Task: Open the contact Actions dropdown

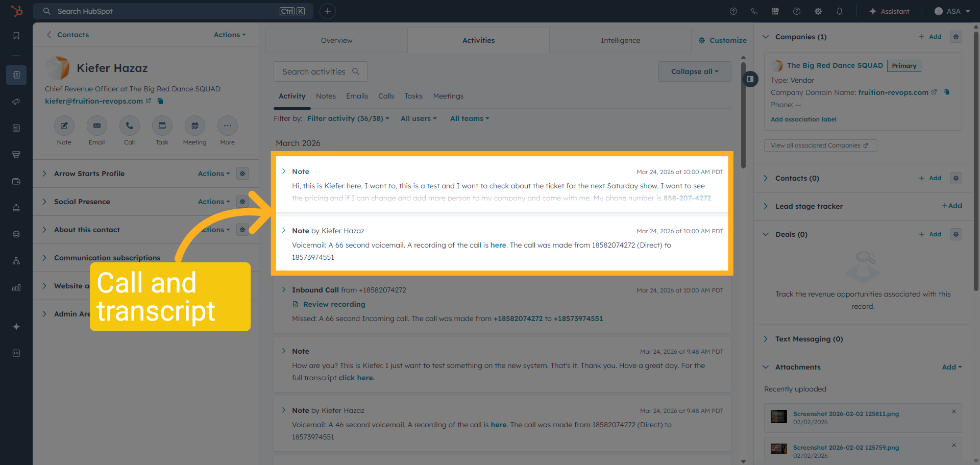Action: [230, 35]
